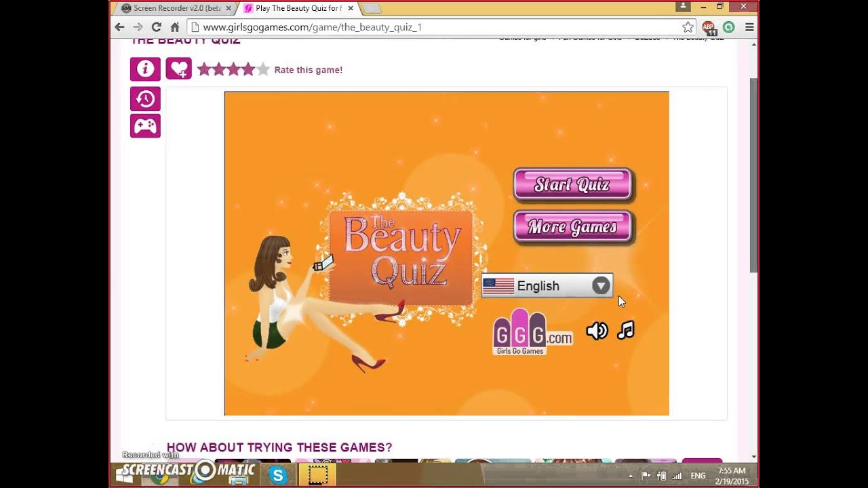Open the English language dropdown arrow
Image resolution: width=868 pixels, height=488 pixels.
[601, 286]
